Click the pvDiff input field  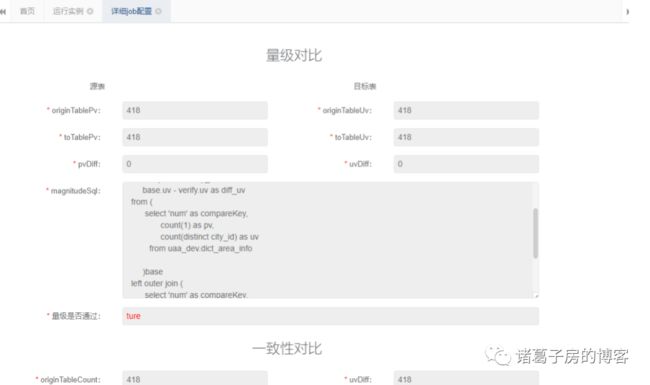pos(195,164)
